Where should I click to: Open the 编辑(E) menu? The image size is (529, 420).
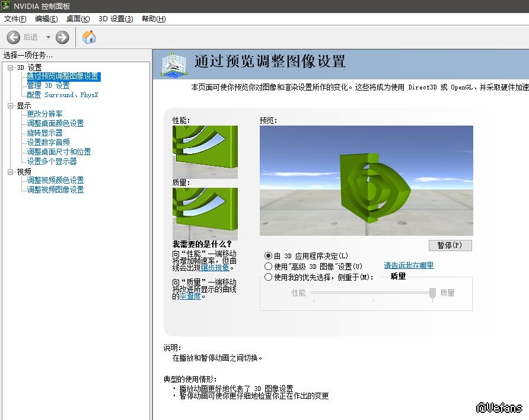pos(46,19)
